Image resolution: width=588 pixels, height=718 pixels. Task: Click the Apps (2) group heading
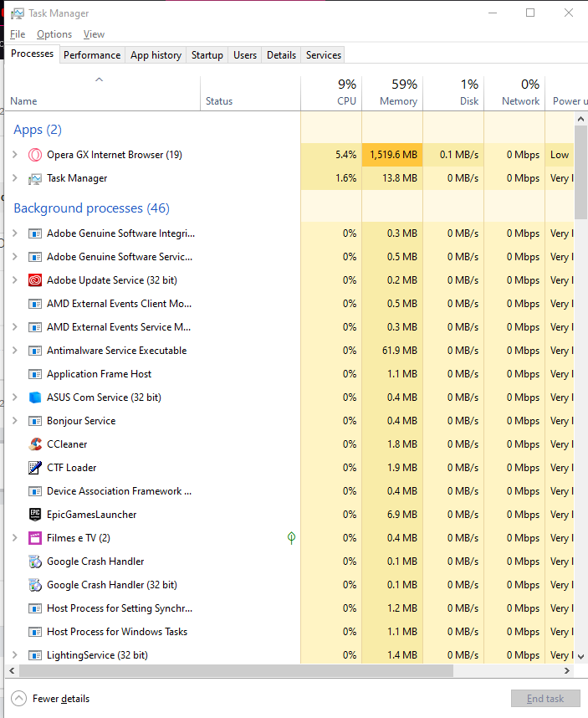[x=38, y=130]
